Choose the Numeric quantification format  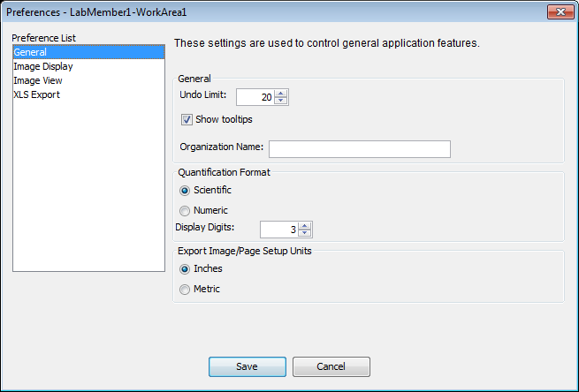click(185, 211)
